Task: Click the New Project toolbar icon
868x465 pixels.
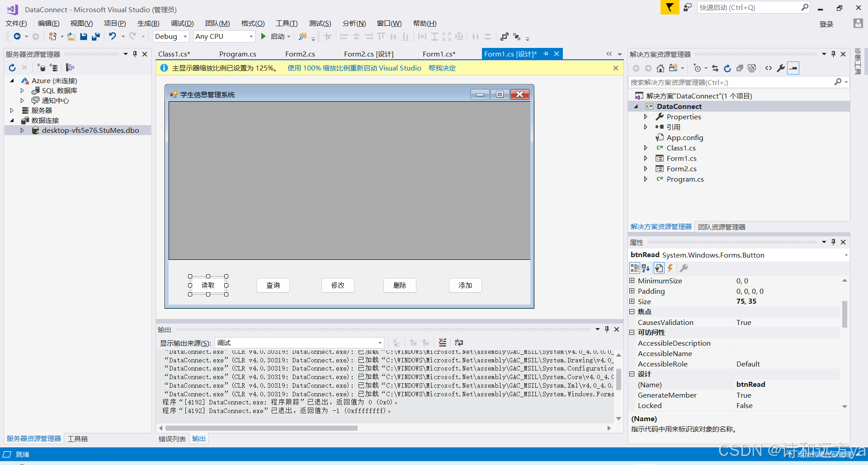Action: pos(53,37)
